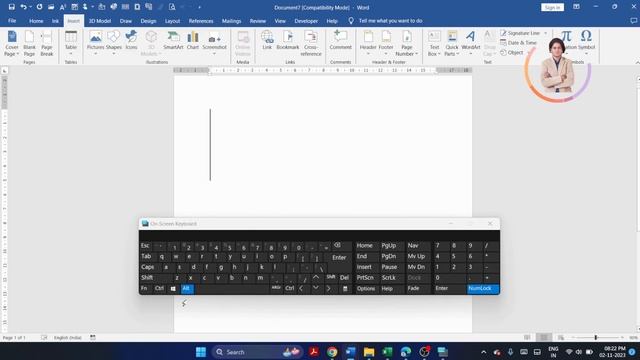This screenshot has height=360, width=640.
Task: Open the ribbon display options icon
Action: 576,7
